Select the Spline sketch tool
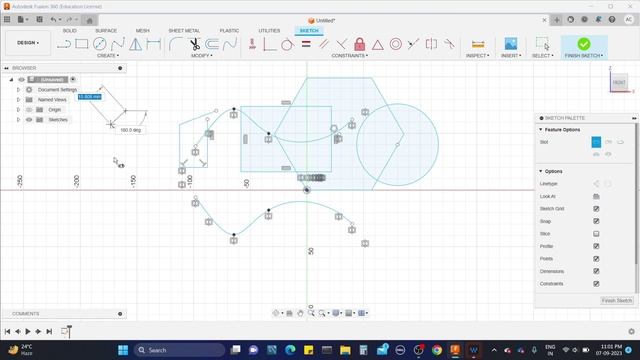This screenshot has height=360, width=640. click(118, 44)
